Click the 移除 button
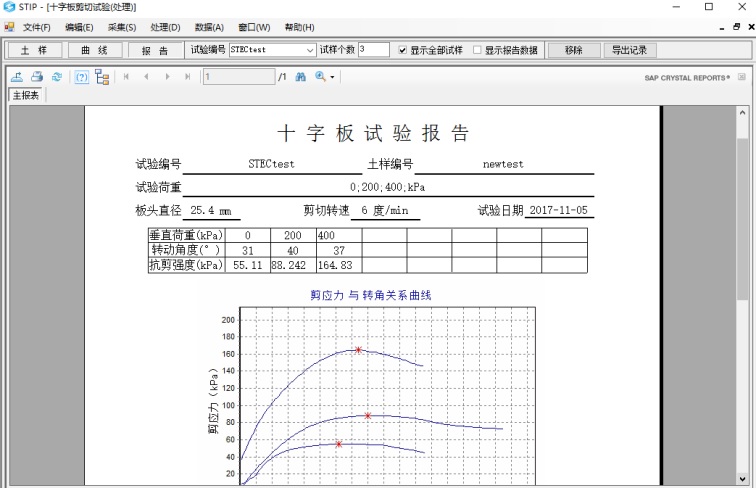 click(573, 49)
